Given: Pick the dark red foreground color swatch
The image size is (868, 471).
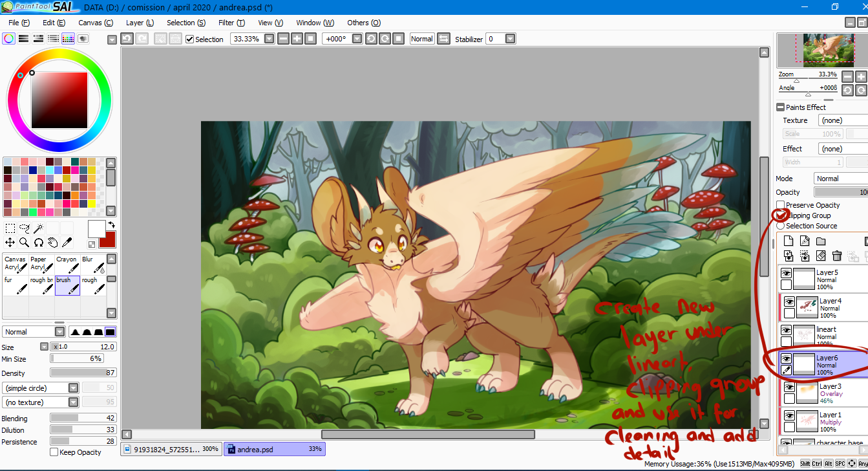Looking at the screenshot, I should coord(107,239).
